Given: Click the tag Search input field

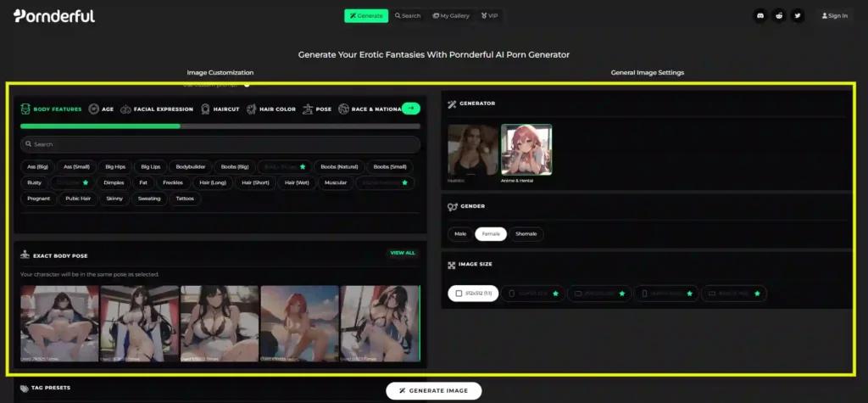Looking at the screenshot, I should (220, 144).
